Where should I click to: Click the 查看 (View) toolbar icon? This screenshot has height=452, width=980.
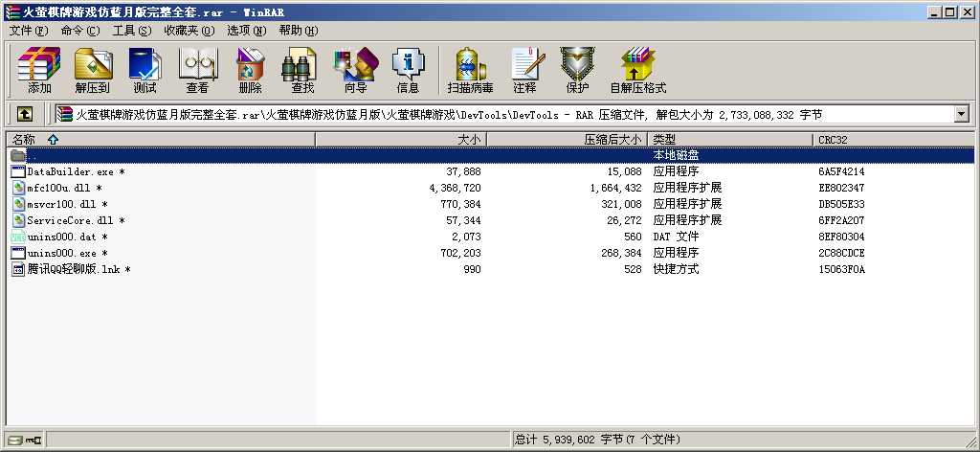coord(197,63)
